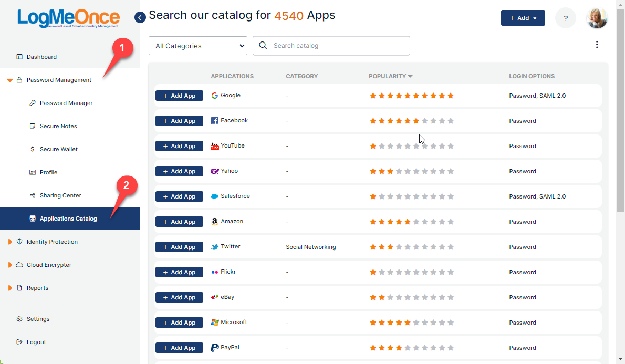Open the help question mark button

point(566,18)
